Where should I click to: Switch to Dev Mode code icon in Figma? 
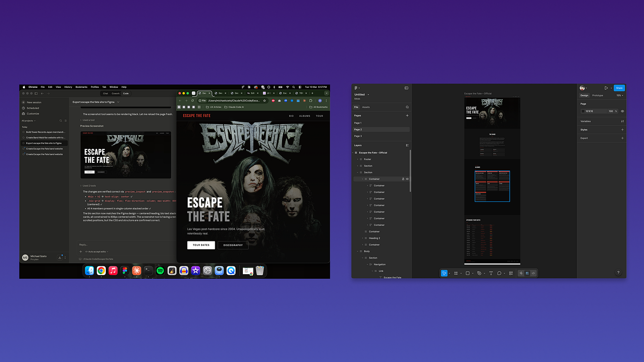[x=533, y=273]
